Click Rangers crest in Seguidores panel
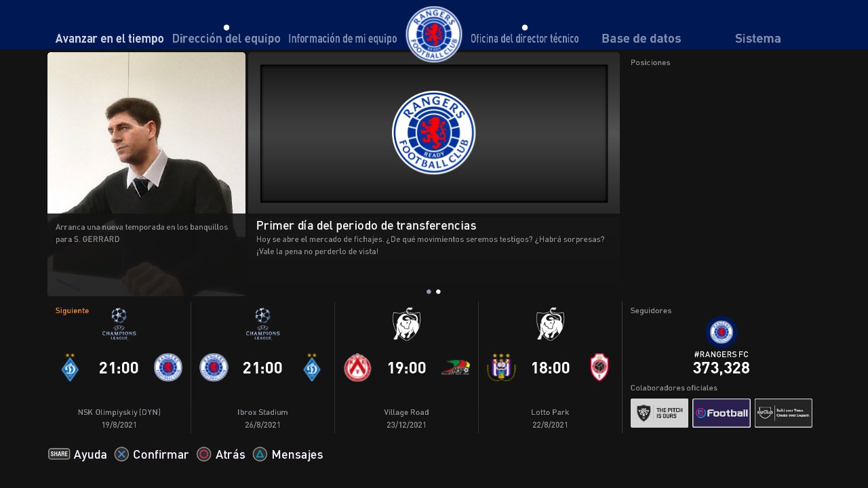The width and height of the screenshot is (868, 488). coord(722,332)
